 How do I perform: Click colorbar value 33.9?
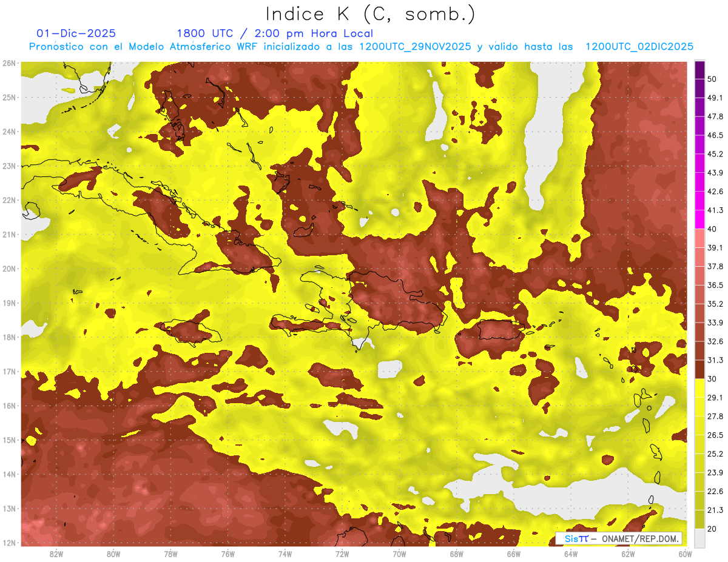[715, 323]
